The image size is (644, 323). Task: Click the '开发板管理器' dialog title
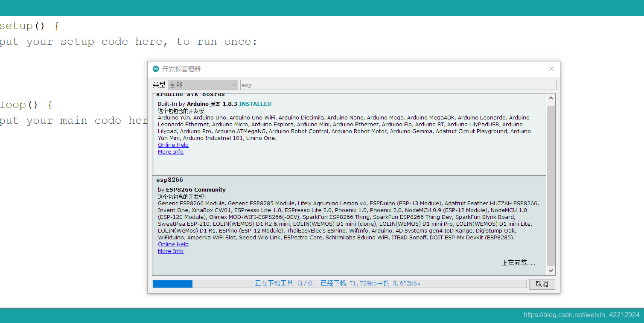tap(181, 69)
